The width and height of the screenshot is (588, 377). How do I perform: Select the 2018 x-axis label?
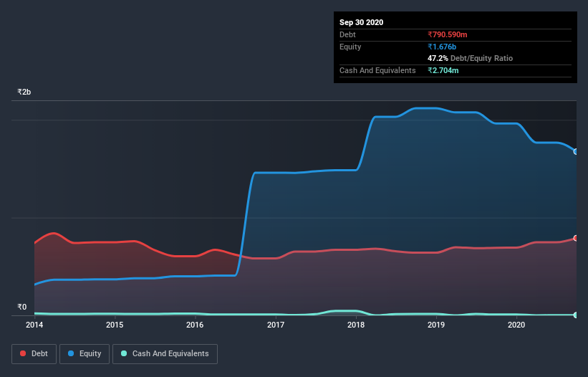click(356, 325)
